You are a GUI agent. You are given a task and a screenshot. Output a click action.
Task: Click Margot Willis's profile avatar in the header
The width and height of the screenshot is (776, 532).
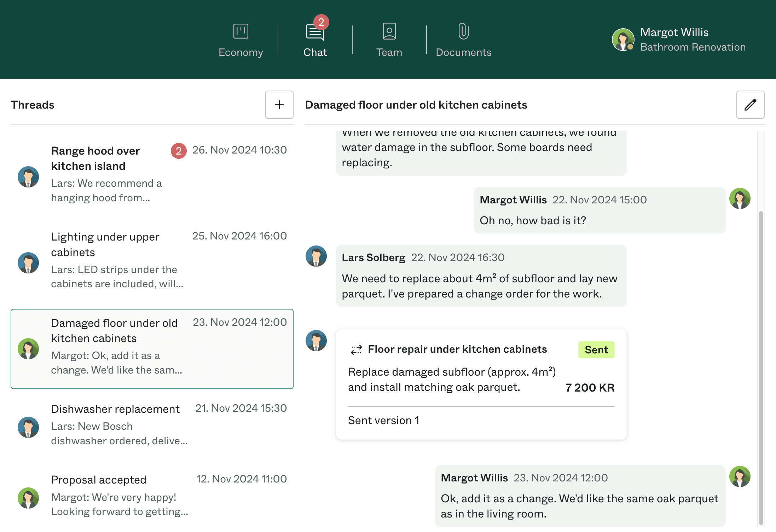pos(623,39)
